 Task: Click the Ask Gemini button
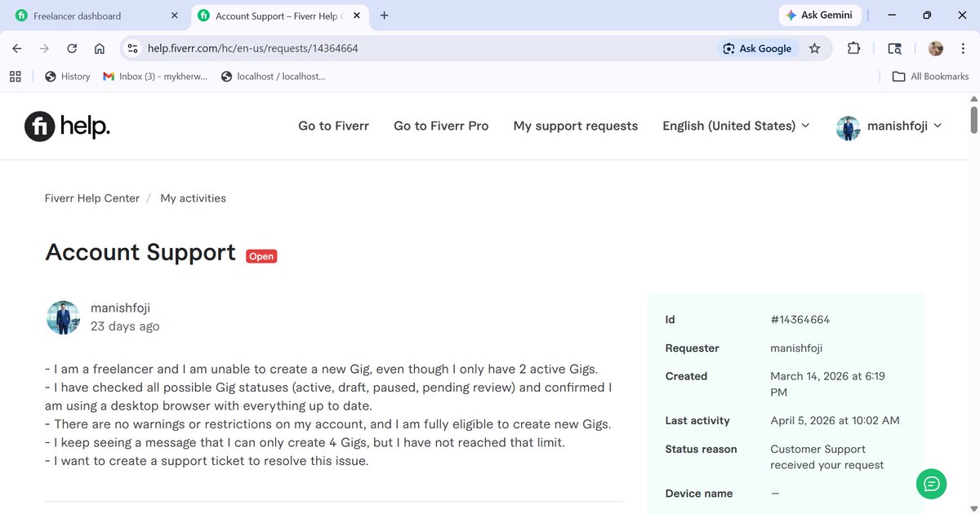819,16
